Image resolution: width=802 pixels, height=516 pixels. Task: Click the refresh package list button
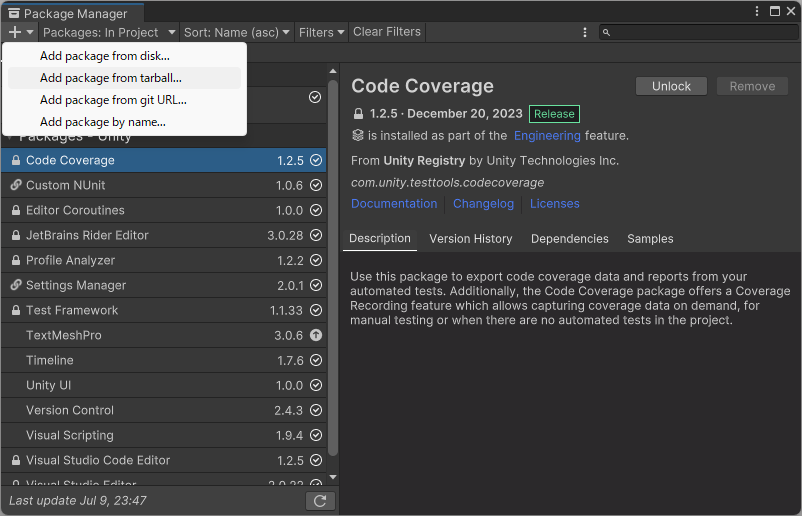click(x=320, y=501)
